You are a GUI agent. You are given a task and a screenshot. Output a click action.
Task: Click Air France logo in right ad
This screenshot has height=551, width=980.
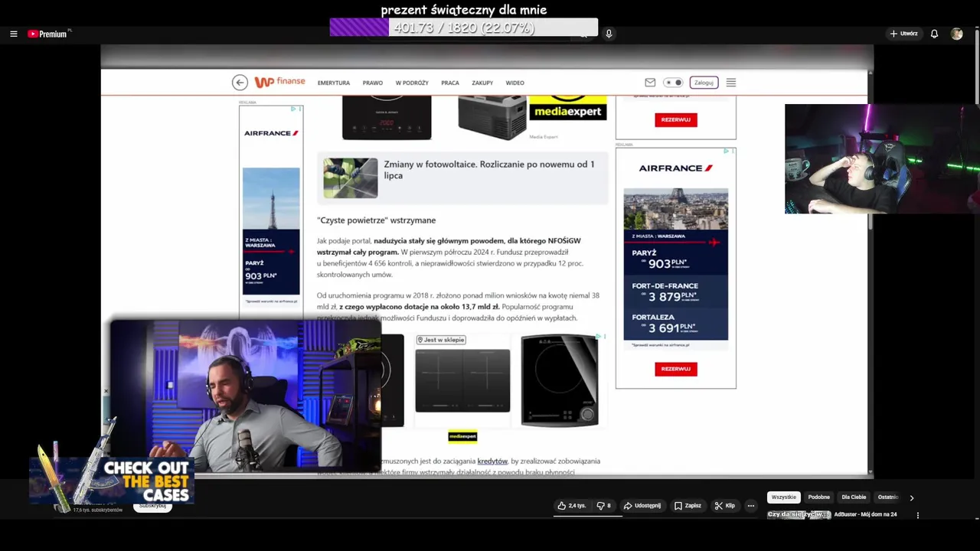pos(676,168)
